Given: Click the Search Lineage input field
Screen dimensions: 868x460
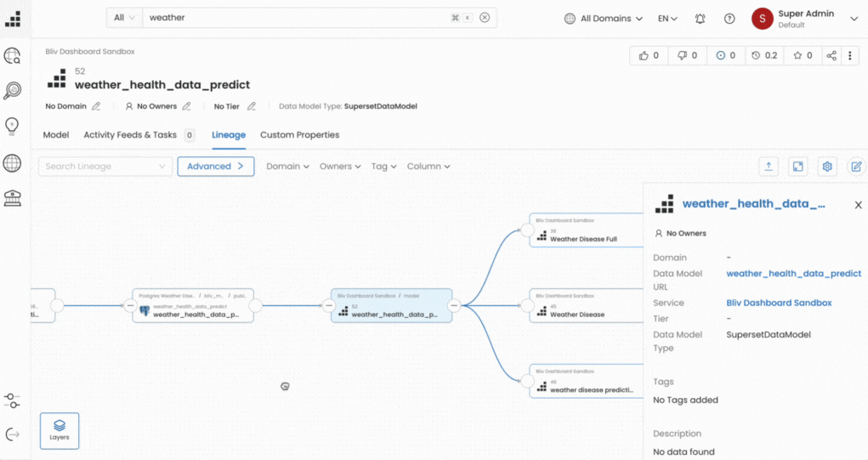Looking at the screenshot, I should click(105, 166).
